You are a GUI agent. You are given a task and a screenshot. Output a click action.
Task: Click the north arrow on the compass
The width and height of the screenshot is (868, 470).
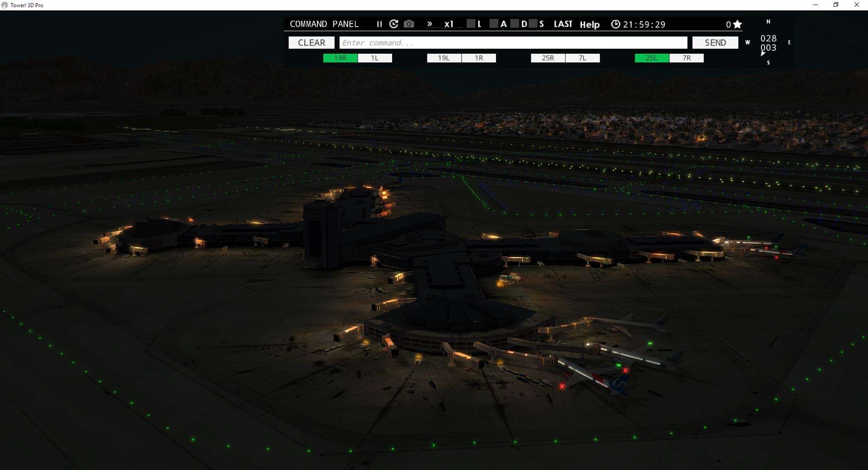[768, 22]
